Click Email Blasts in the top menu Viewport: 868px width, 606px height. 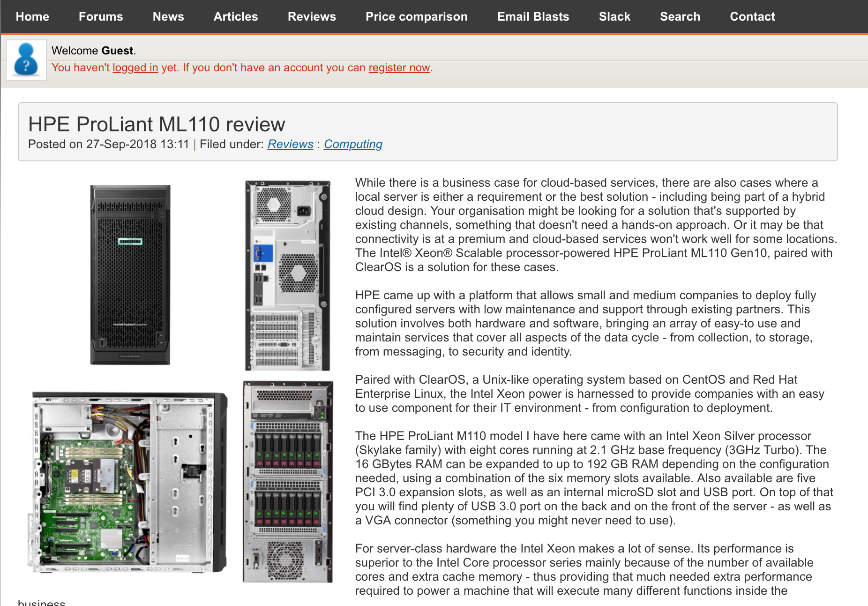point(533,16)
